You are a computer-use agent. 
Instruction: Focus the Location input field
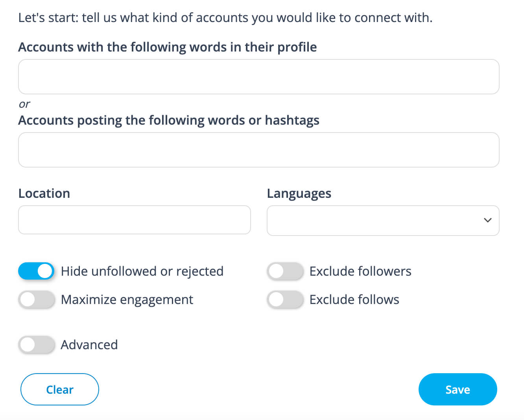[134, 220]
